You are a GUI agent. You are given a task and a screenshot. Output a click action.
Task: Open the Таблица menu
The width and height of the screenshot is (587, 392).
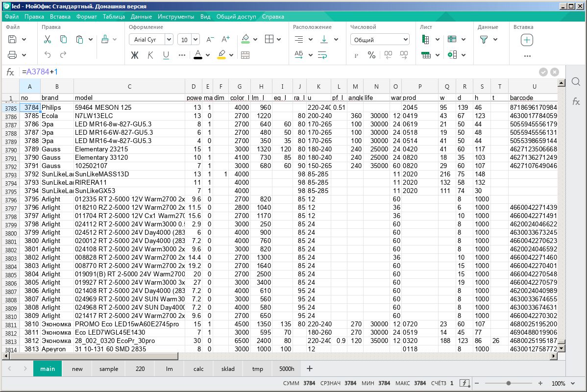[x=114, y=17]
